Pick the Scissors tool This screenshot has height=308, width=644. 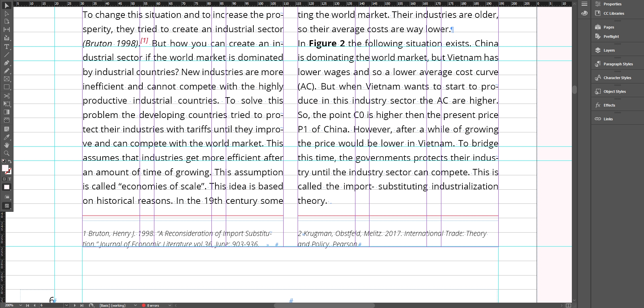[x=6, y=96]
